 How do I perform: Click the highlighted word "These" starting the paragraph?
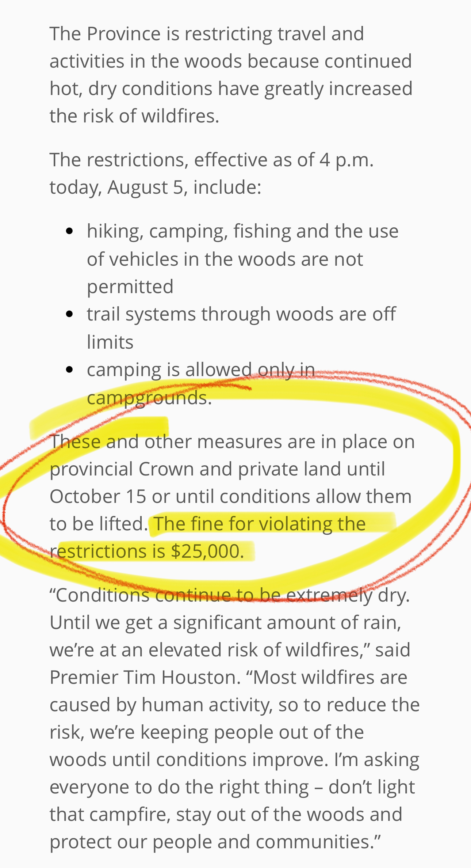point(75,441)
